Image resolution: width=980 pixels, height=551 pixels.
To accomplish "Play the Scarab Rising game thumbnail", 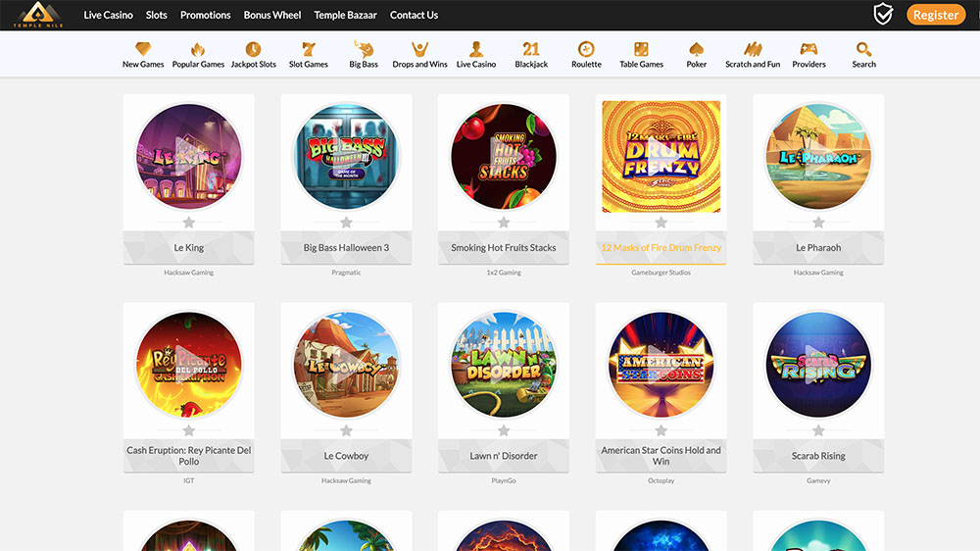I will [x=818, y=365].
